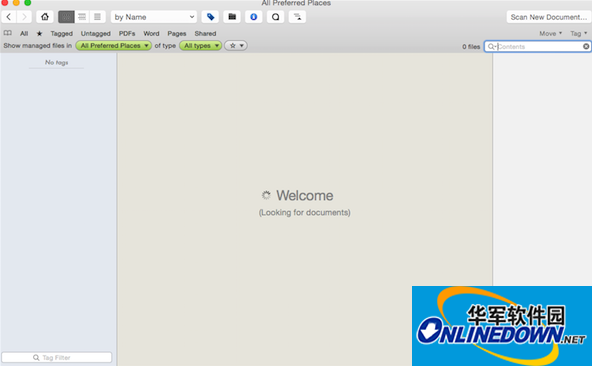Image resolution: width=592 pixels, height=366 pixels.
Task: Select the Word filter tab
Action: coord(151,34)
